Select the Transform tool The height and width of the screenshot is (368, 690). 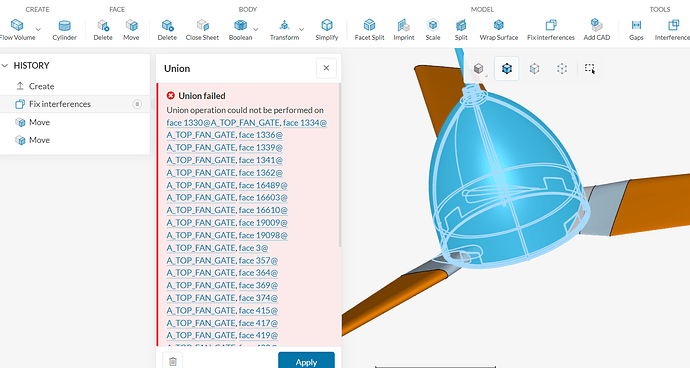click(284, 29)
